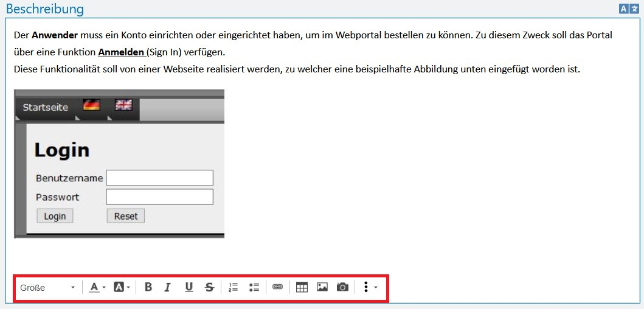Expand the font color dropdown arrow

[x=104, y=288]
